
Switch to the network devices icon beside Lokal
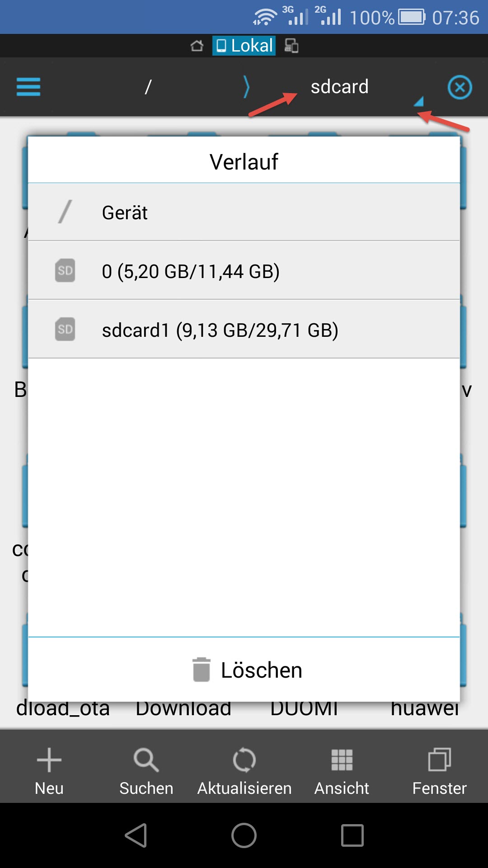click(291, 46)
